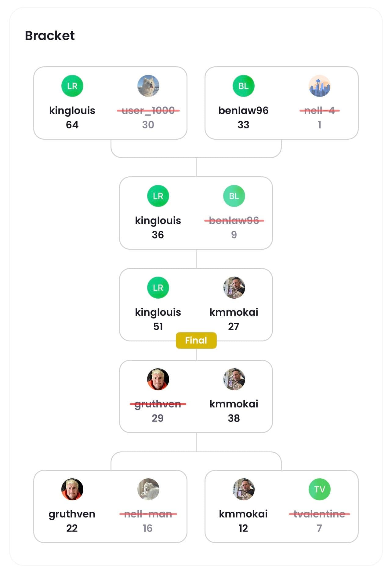
Task: Open nell-4 Space Needle avatar
Action: 319,86
